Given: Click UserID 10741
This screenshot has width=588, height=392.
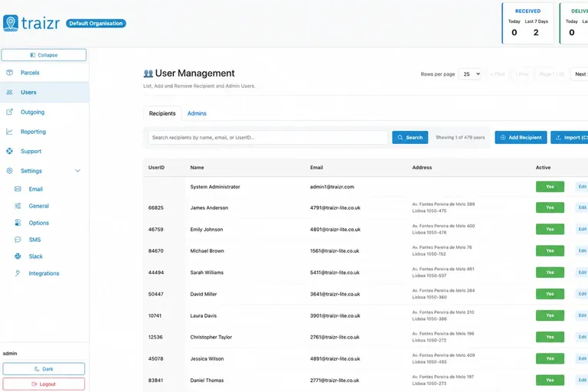Looking at the screenshot, I should point(155,316).
